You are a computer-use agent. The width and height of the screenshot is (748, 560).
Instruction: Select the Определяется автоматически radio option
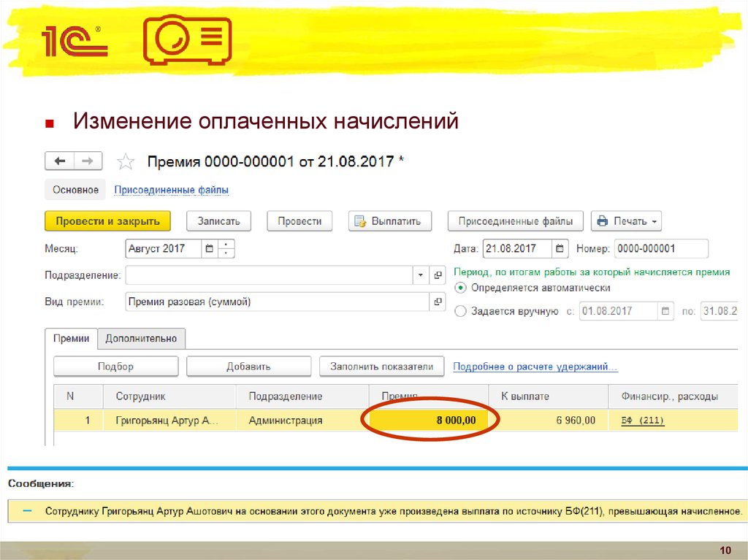point(460,288)
